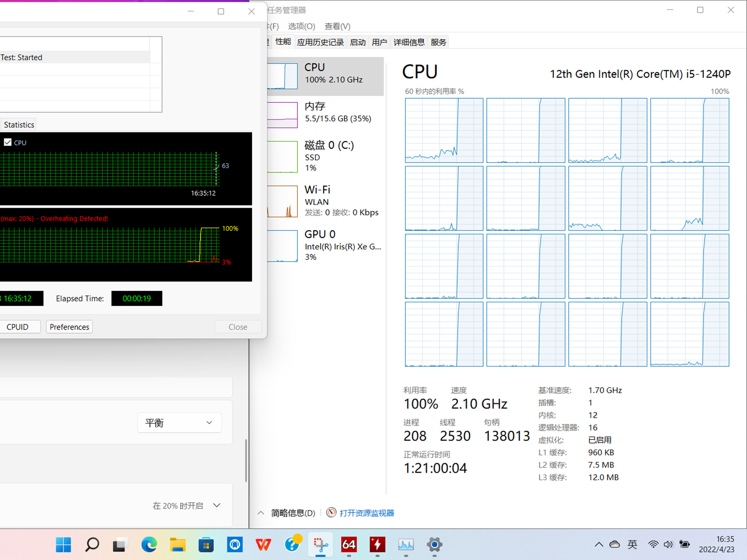
Task: Expand the 平衡 power mode dropdown
Action: coord(179,423)
